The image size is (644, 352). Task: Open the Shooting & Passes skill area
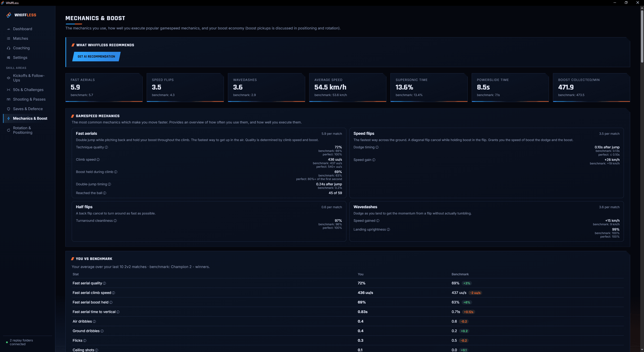coord(28,99)
